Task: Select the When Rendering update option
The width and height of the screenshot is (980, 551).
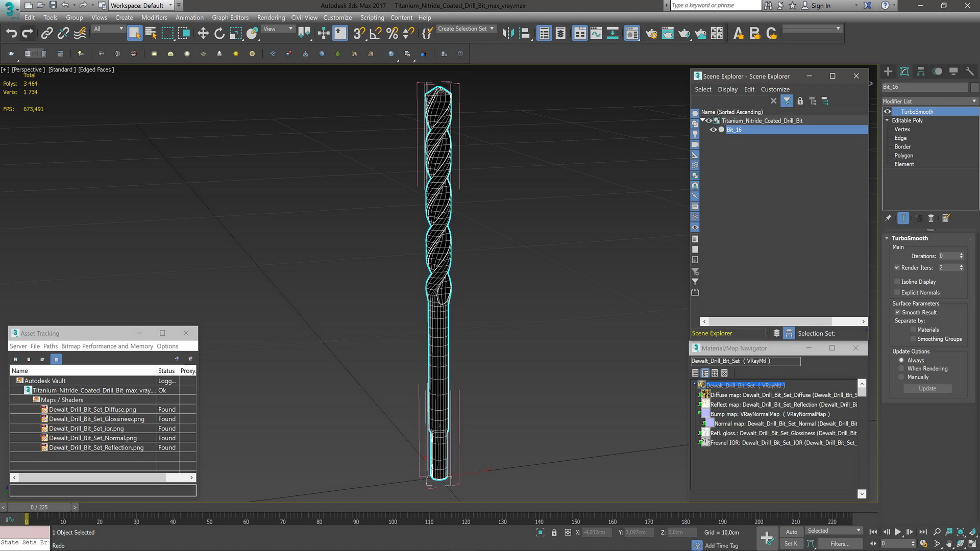Action: coord(901,368)
